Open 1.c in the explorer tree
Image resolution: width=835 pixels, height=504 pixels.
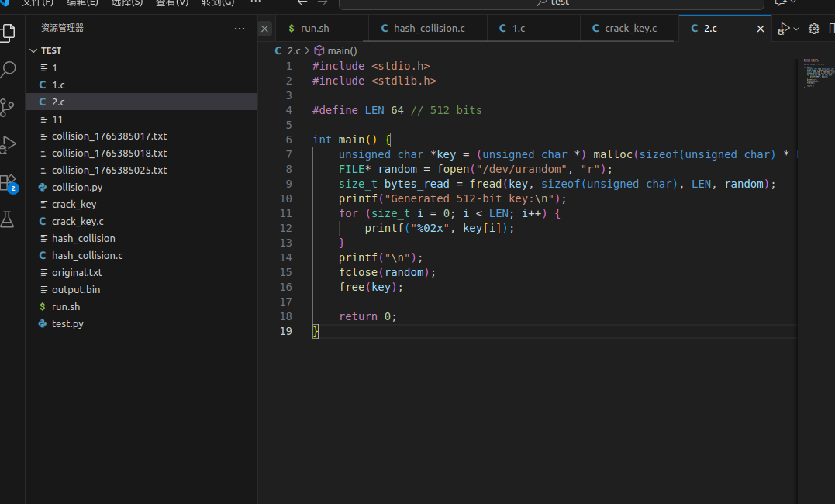[x=142, y=85]
